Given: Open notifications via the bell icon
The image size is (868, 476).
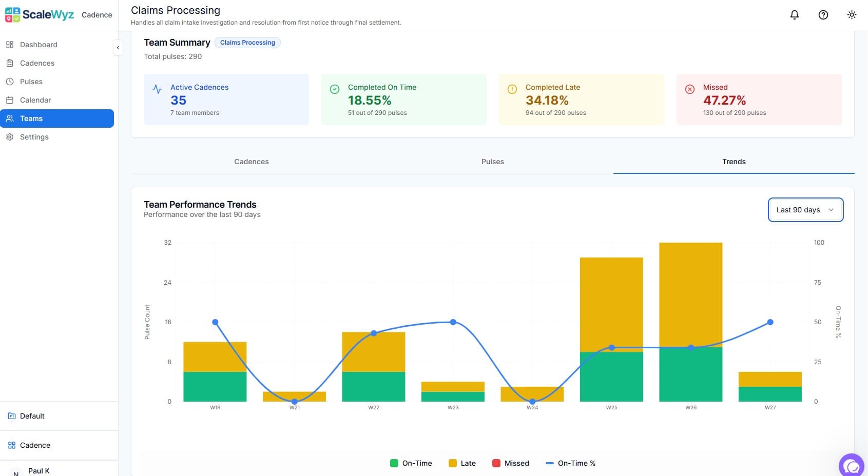Looking at the screenshot, I should click(794, 15).
